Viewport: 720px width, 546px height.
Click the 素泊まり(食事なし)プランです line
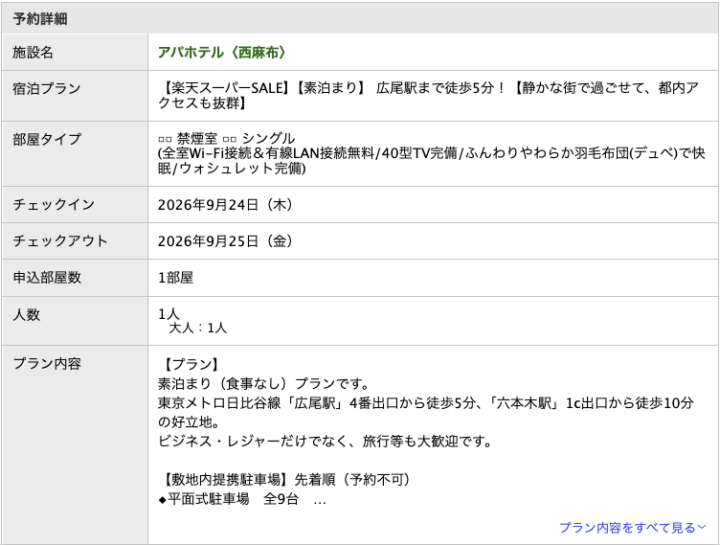[x=264, y=383]
